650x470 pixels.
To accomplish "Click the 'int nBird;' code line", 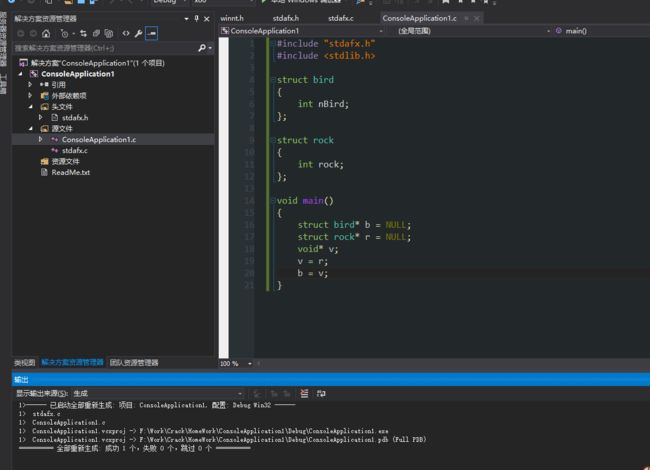I will 323,104.
